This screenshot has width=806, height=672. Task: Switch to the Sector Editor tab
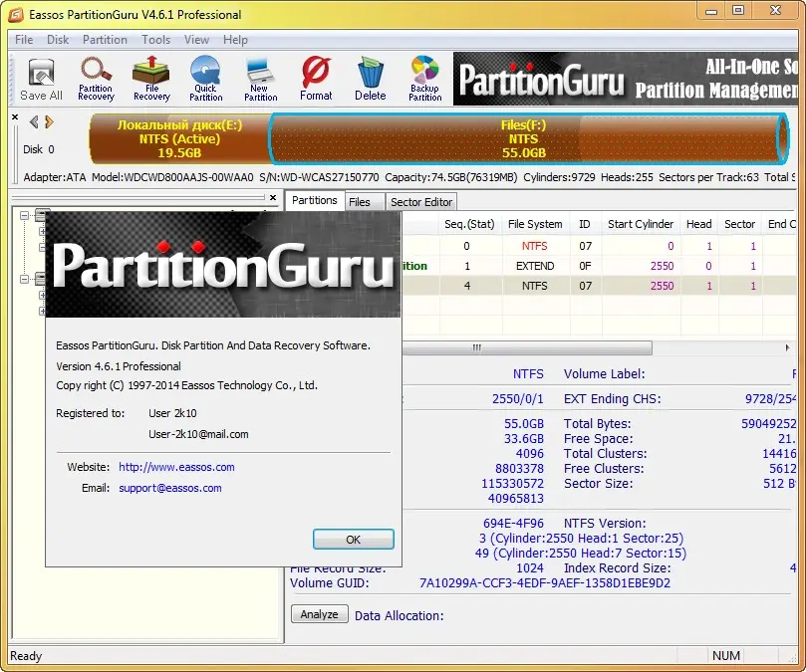421,202
